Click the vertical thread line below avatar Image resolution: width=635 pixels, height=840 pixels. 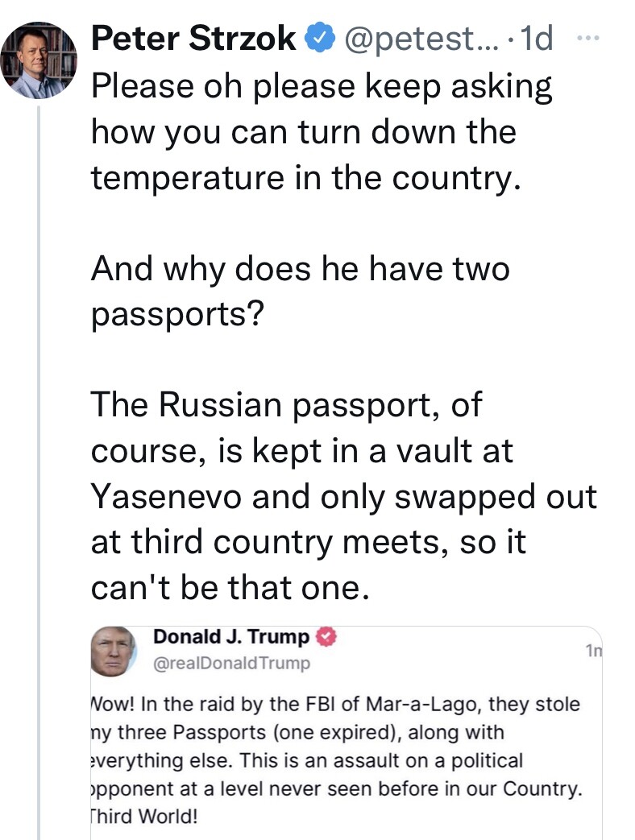39,471
